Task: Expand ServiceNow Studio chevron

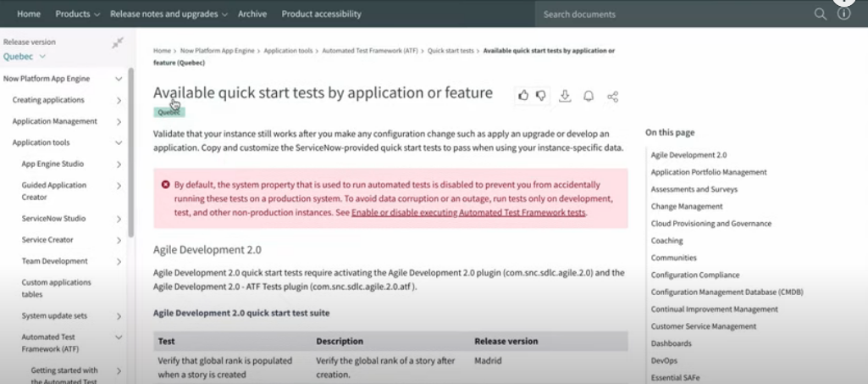Action: [119, 219]
